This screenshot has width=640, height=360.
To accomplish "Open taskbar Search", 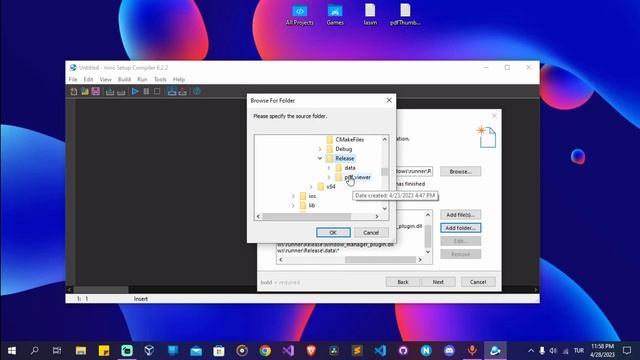I will point(35,351).
